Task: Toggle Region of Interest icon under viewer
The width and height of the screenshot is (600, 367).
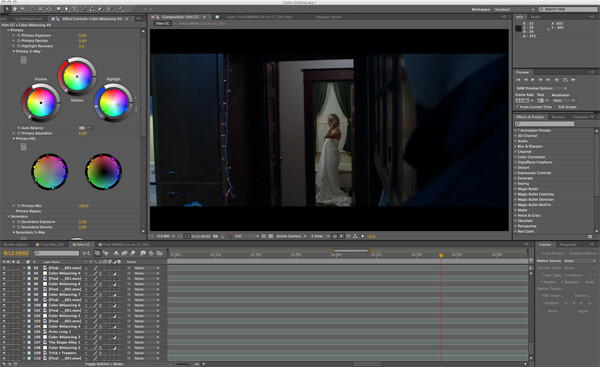Action: pos(264,236)
